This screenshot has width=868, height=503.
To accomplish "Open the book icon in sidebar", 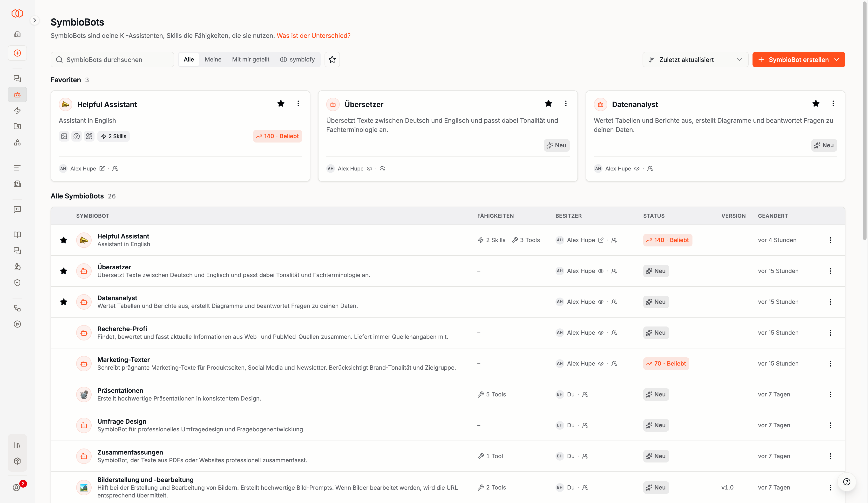I will (17, 235).
